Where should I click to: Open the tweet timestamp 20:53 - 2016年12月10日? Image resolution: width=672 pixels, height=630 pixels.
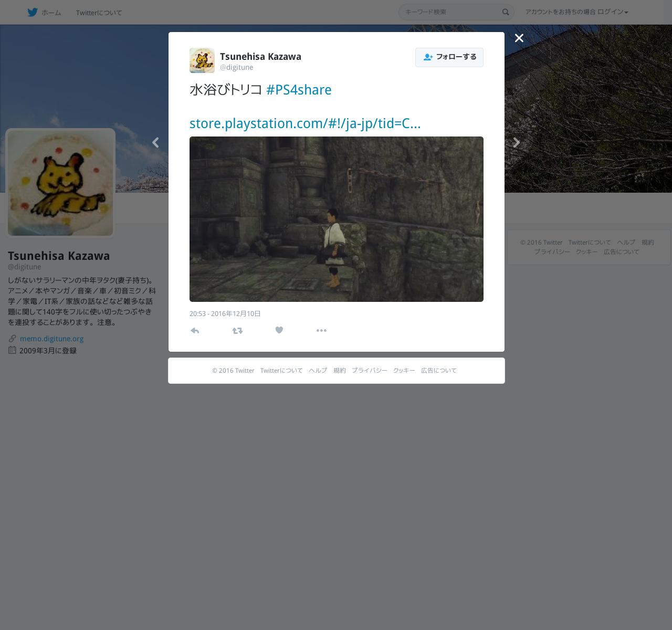(225, 313)
